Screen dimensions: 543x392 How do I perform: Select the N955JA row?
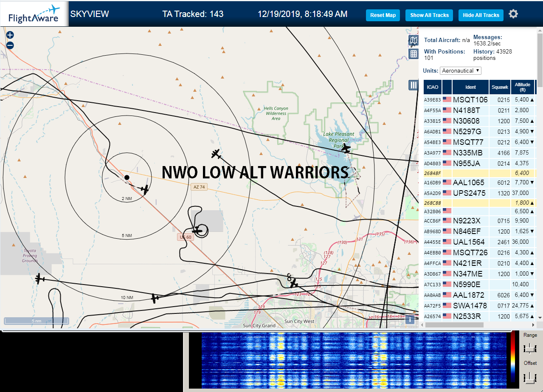pyautogui.click(x=480, y=163)
